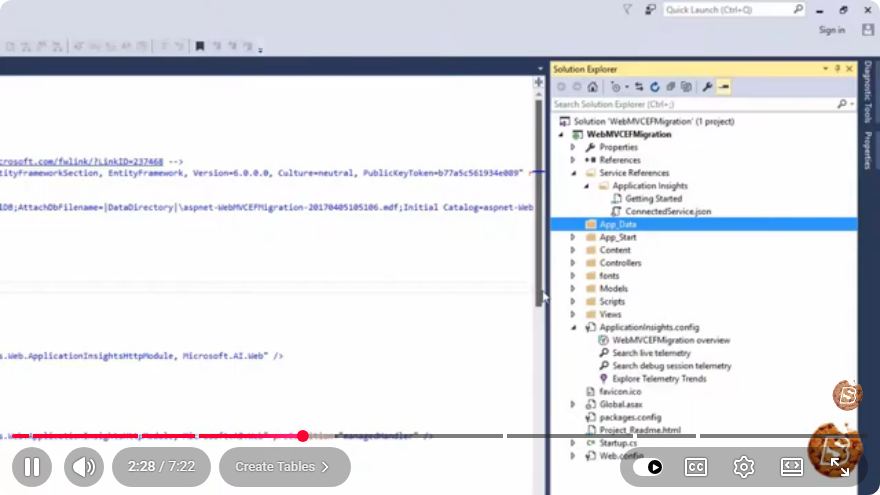The width and height of the screenshot is (880, 495).
Task: Open the Diagnostic Tools side tab
Action: coord(868,91)
